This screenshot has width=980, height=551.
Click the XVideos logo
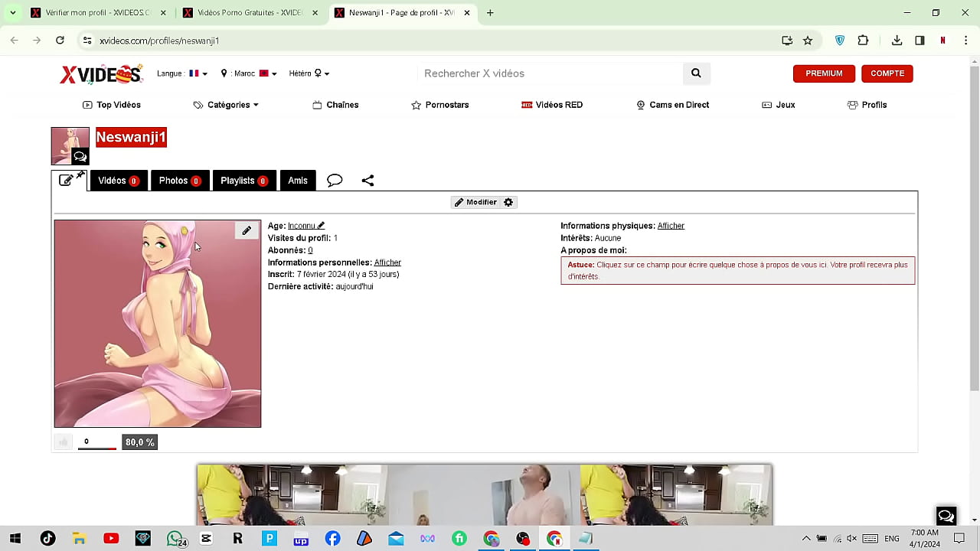[101, 73]
